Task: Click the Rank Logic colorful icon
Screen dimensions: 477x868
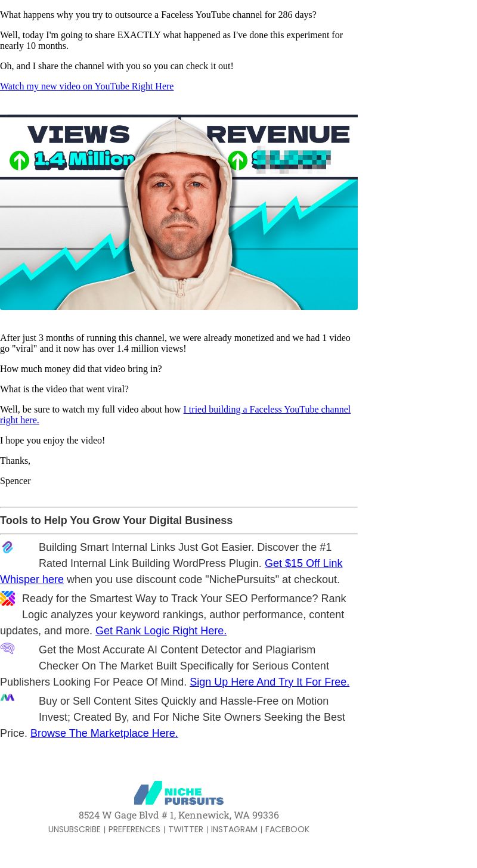Action: [8, 598]
